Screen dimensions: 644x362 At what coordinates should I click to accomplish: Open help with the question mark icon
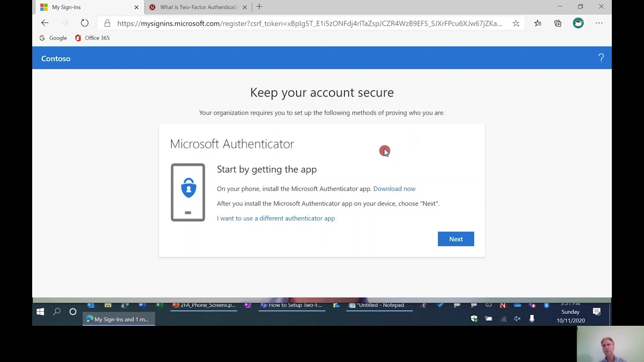coord(601,58)
